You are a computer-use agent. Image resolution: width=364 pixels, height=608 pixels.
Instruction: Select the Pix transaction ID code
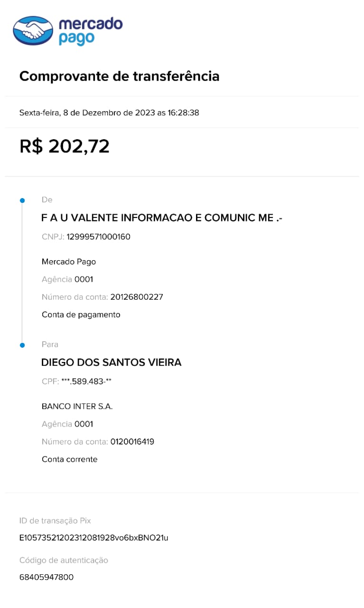(x=93, y=538)
